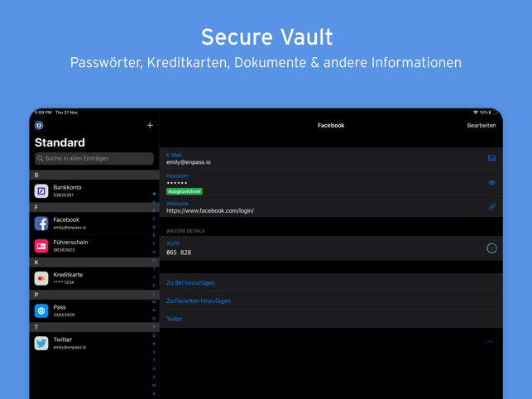Image resolution: width=532 pixels, height=399 pixels.
Task: Tap the Standard vault title
Action: point(60,142)
